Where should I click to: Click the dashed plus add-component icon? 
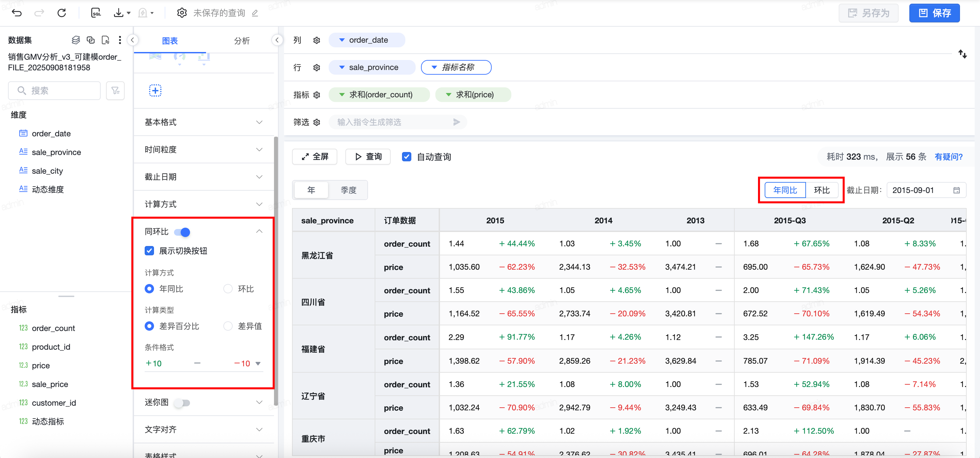[x=155, y=91]
